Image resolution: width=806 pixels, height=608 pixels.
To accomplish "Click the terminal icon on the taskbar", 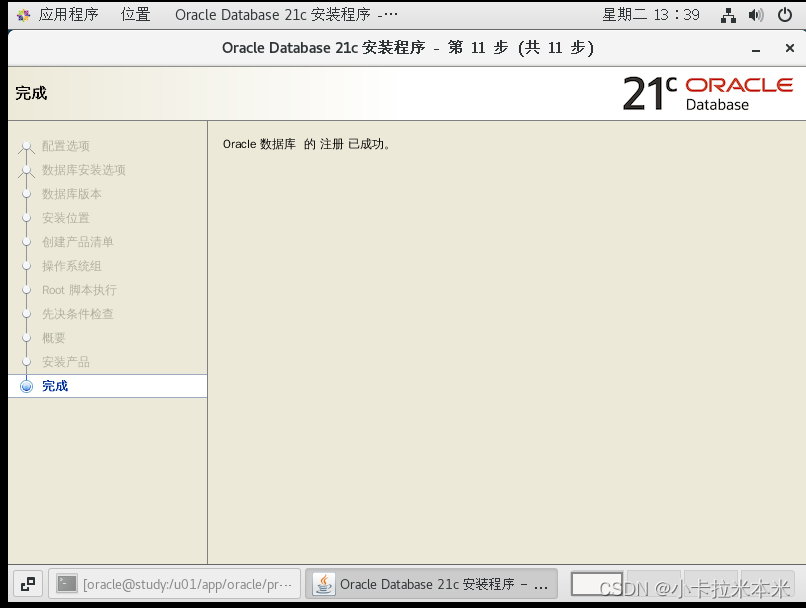I will tap(66, 584).
